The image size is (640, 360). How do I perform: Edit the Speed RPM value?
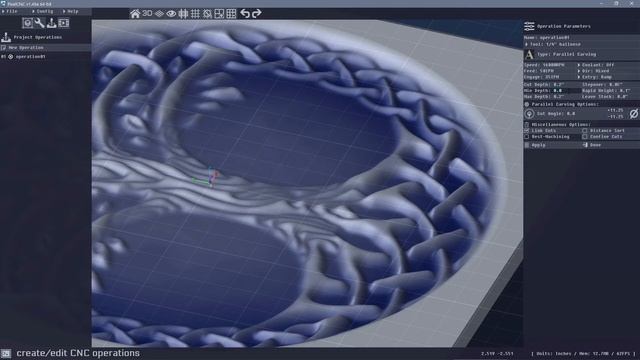point(551,65)
